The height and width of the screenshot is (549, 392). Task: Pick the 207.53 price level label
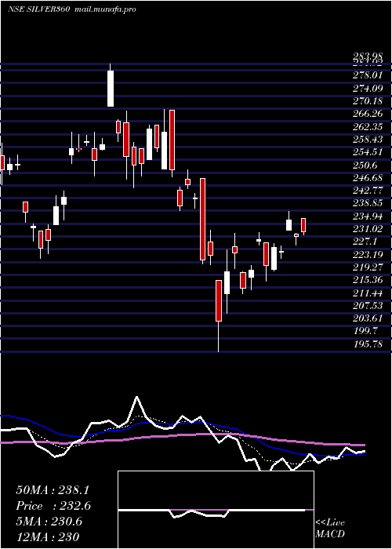[368, 305]
